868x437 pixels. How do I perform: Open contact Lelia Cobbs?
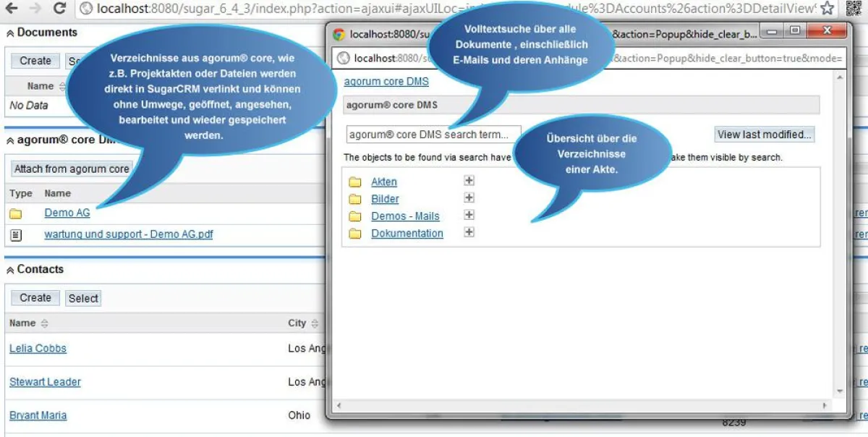38,349
